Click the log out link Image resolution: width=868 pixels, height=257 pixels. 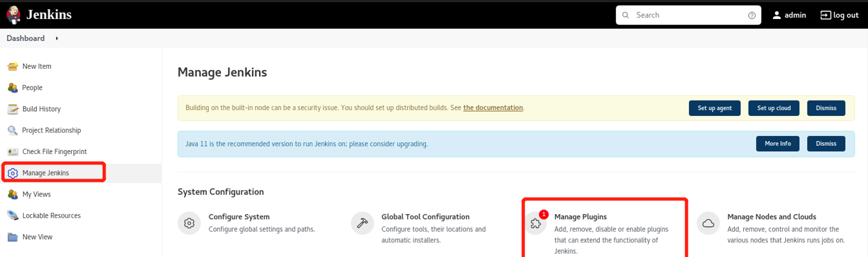pos(846,15)
